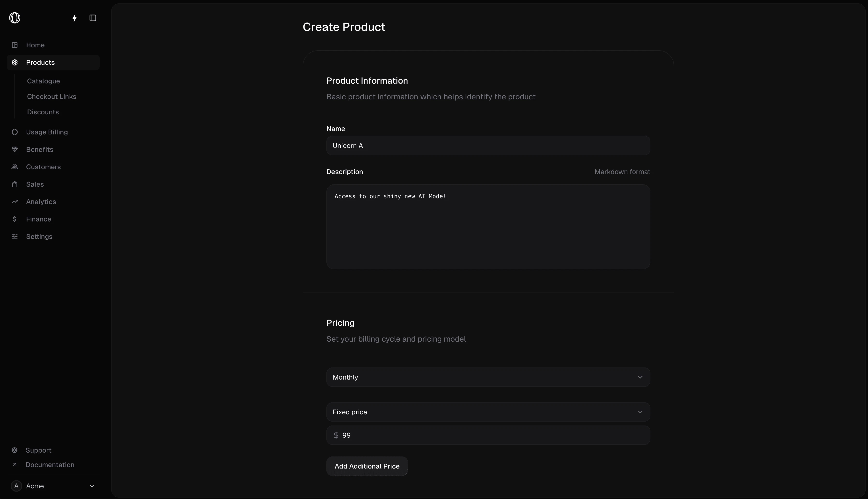The image size is (868, 499).
Task: Open the Discounts submenu item
Action: click(43, 112)
